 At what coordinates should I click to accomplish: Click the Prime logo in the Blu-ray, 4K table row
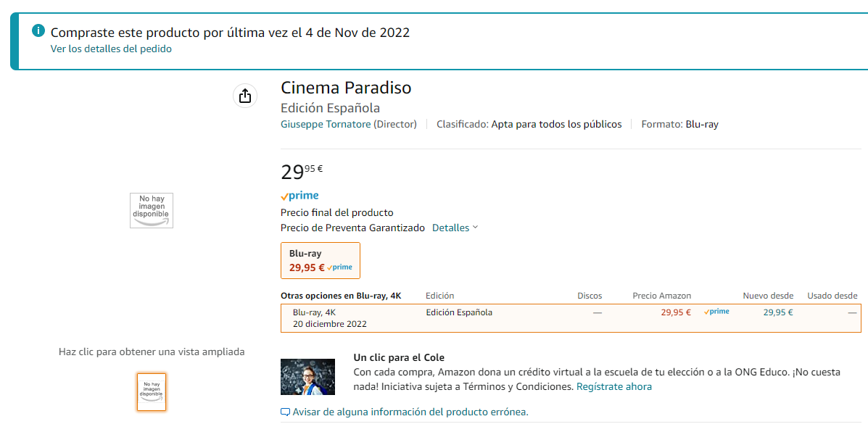[716, 312]
